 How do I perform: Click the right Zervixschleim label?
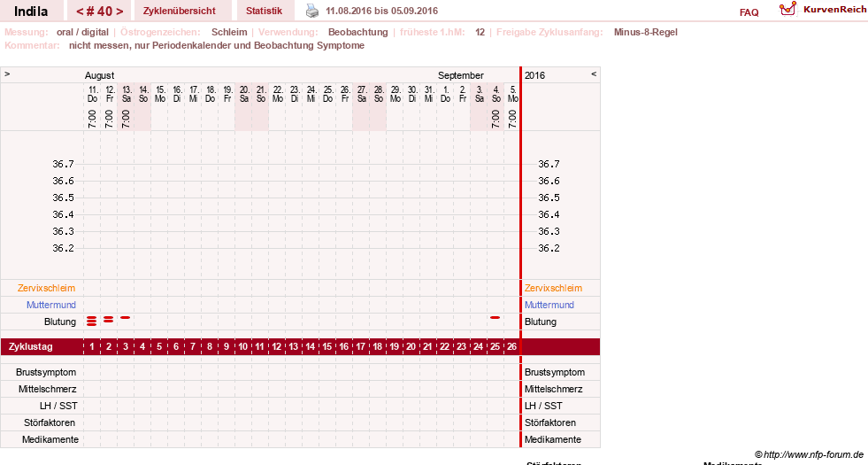[553, 288]
